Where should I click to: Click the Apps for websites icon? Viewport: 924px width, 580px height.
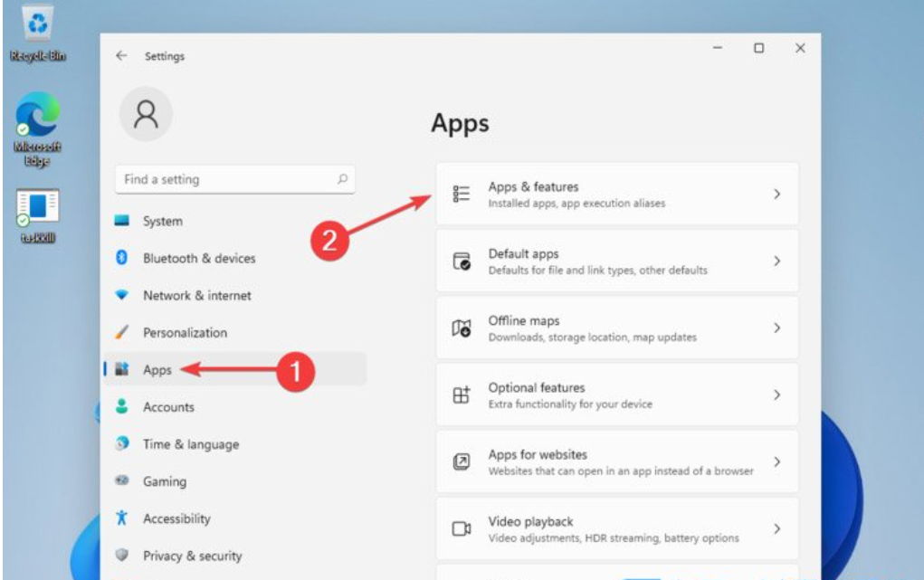coord(462,462)
